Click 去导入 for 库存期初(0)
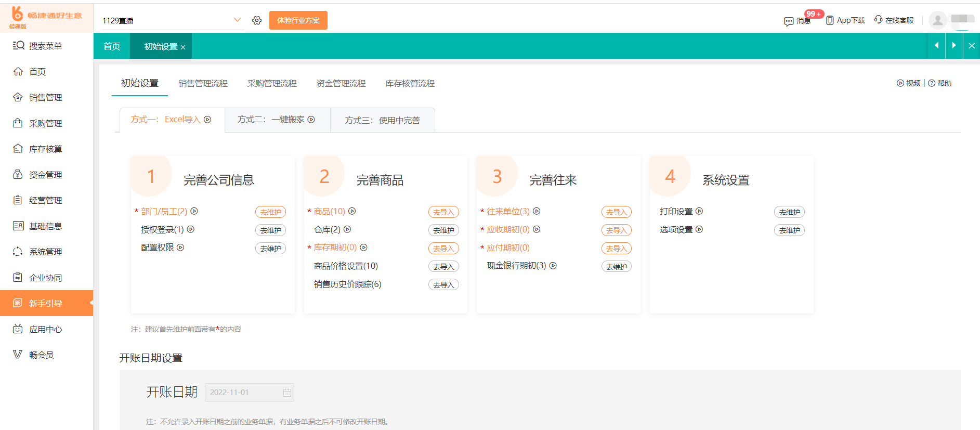The height and width of the screenshot is (430, 980). pyautogui.click(x=443, y=249)
